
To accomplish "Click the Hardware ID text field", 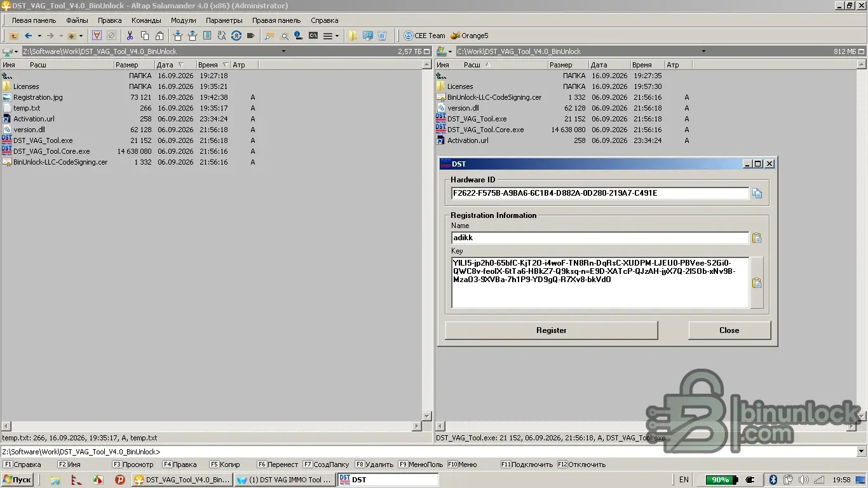I will [600, 193].
